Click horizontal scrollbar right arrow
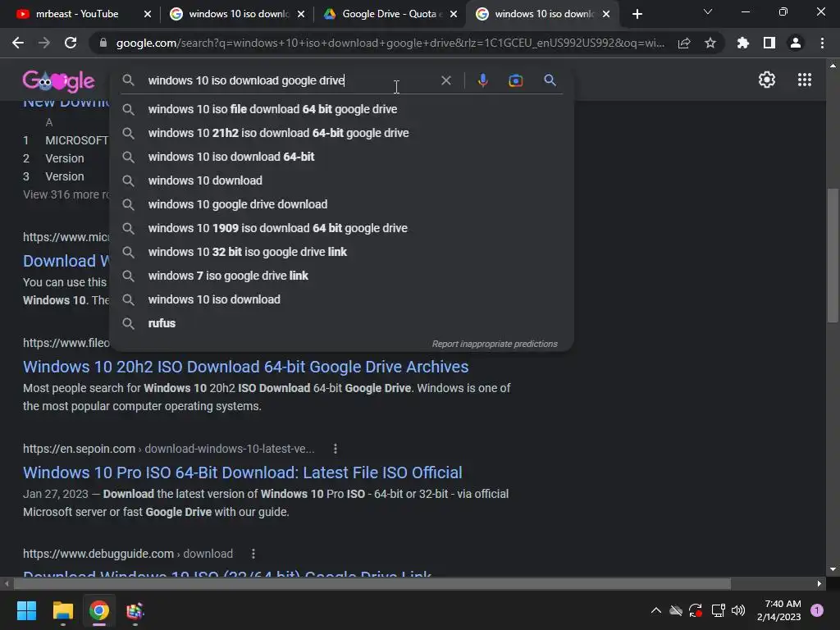Viewport: 840px width, 630px height. click(819, 583)
